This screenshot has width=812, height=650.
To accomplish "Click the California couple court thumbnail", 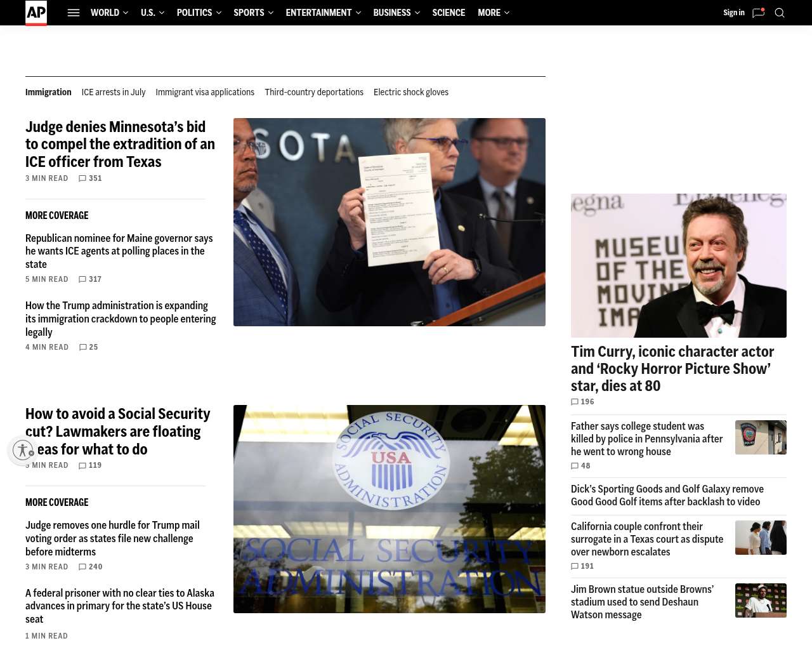I will click(x=761, y=538).
